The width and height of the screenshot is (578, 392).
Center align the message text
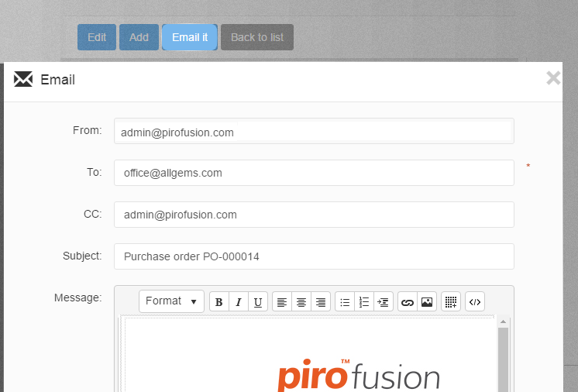pos(301,301)
